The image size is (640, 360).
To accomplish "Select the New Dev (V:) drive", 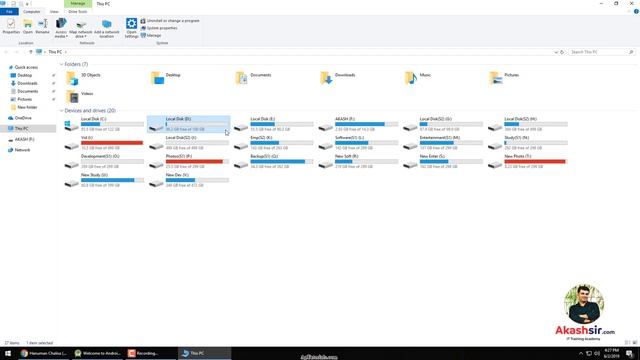I will click(x=189, y=180).
